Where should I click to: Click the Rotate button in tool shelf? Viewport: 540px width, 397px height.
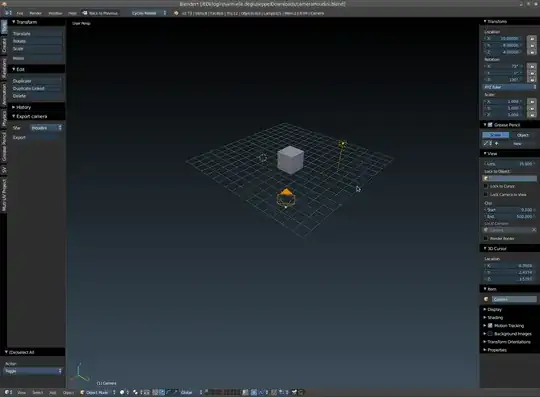37,41
